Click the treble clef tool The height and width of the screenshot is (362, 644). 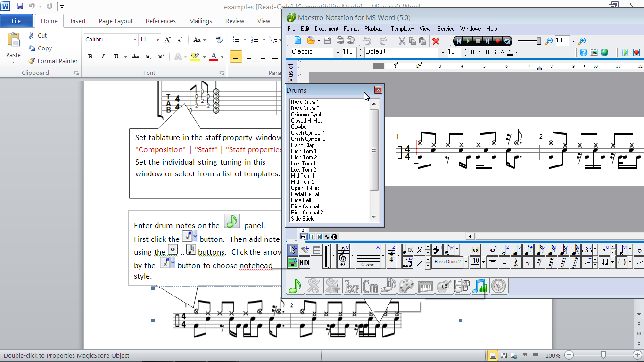(x=342, y=256)
